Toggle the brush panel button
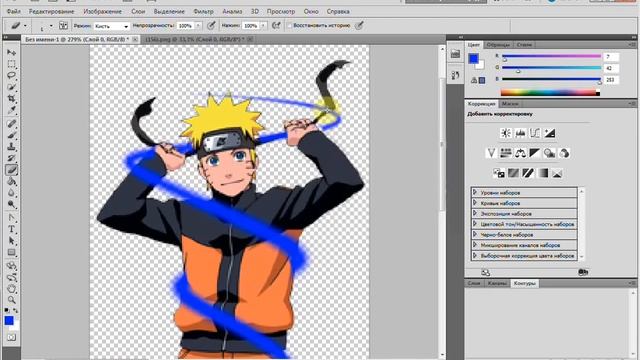This screenshot has width=640, height=360. [x=63, y=26]
